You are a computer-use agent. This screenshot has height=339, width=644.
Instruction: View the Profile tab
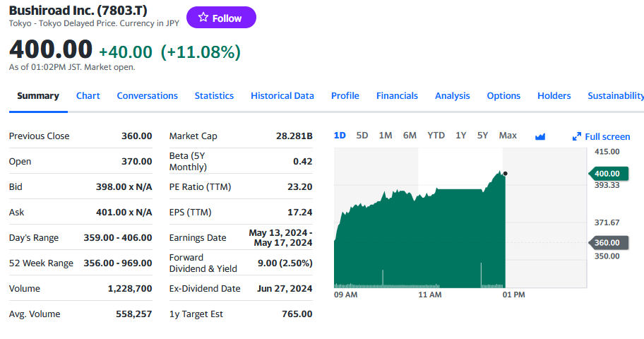pos(345,96)
